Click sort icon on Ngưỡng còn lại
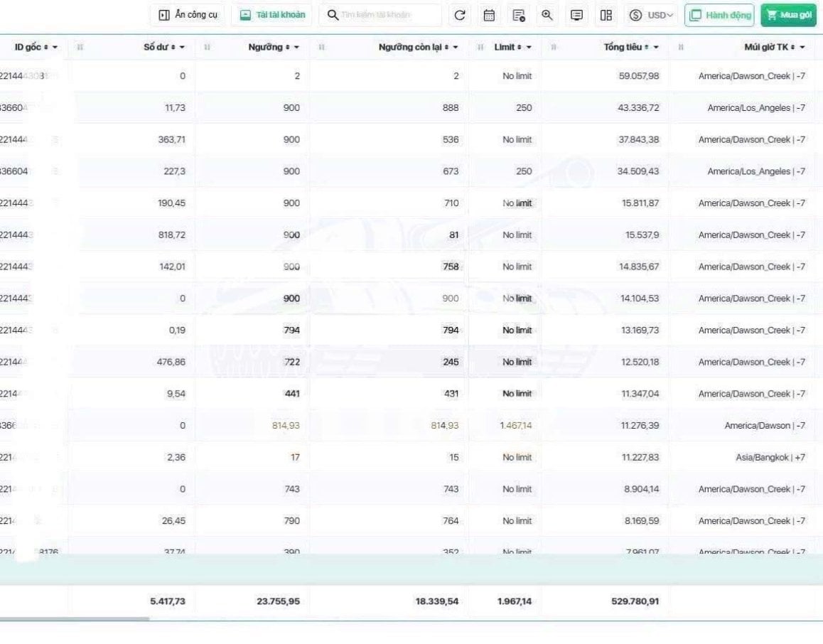Viewport: 823px width, 644px height. coord(446,47)
